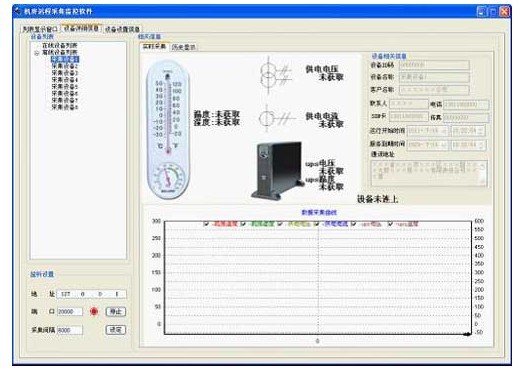Image resolution: width=524 pixels, height=376 pixels.
Task: Select 采集设备8 in the tree
Action: tap(64, 107)
